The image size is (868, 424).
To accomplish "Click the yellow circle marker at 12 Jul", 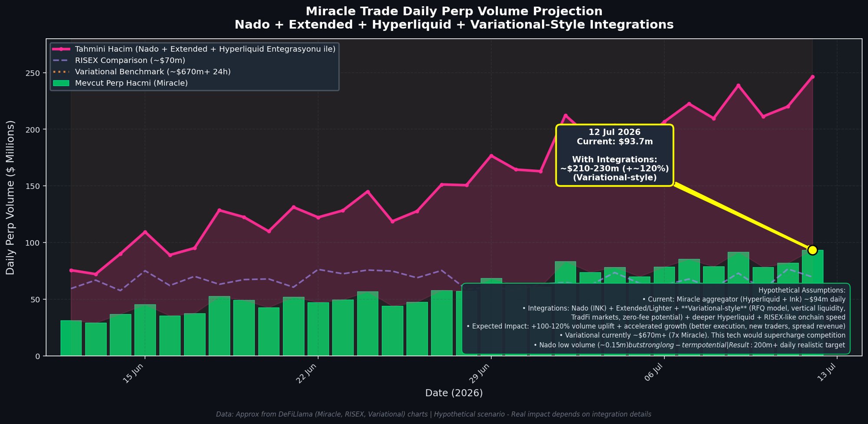I will (x=812, y=250).
